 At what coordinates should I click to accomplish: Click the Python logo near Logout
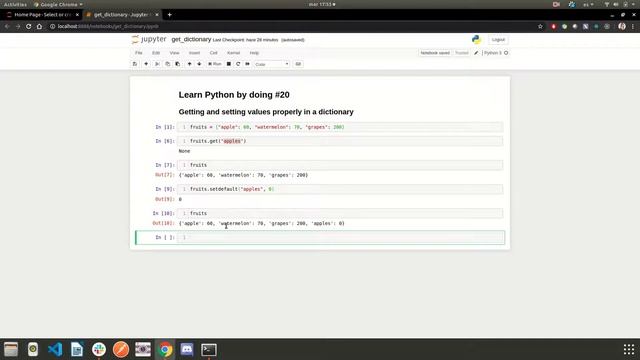[x=476, y=40]
